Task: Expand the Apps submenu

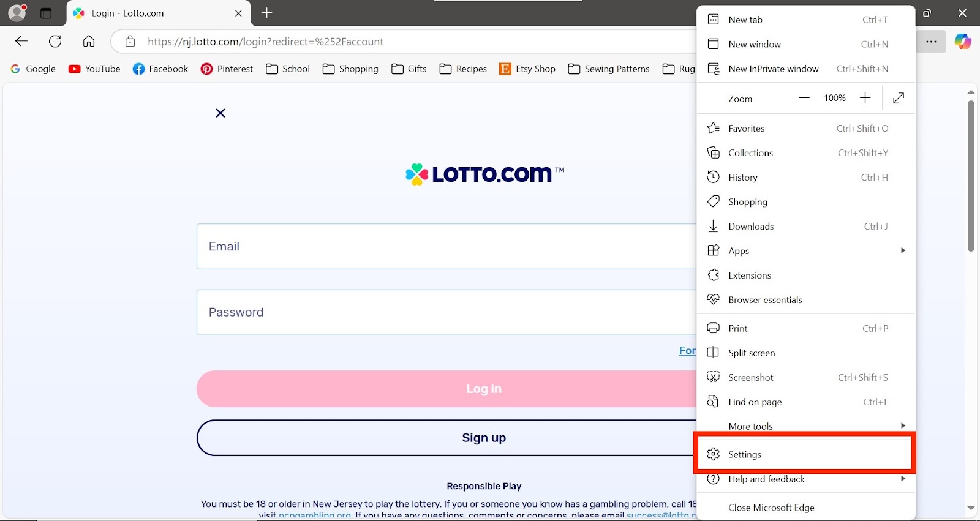Action: tap(806, 250)
